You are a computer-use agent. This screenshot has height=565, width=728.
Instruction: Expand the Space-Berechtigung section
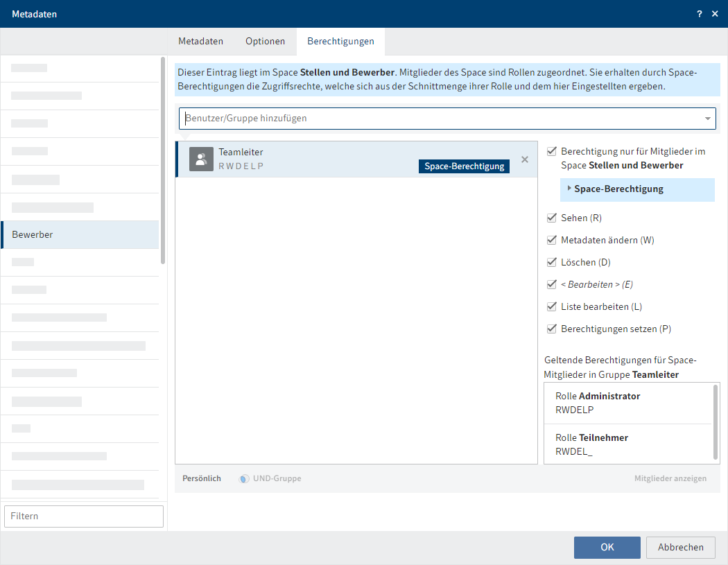pyautogui.click(x=637, y=189)
